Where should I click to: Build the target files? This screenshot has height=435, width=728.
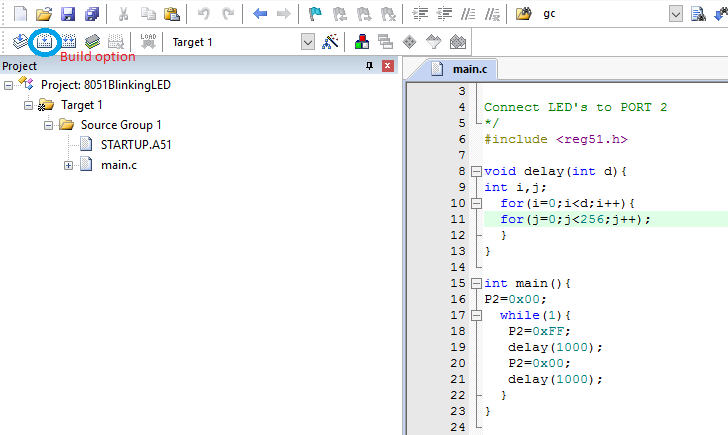[44, 42]
